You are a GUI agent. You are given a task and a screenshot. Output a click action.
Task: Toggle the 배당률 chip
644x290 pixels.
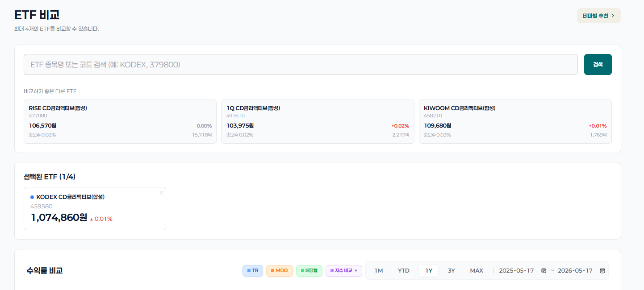tap(309, 271)
